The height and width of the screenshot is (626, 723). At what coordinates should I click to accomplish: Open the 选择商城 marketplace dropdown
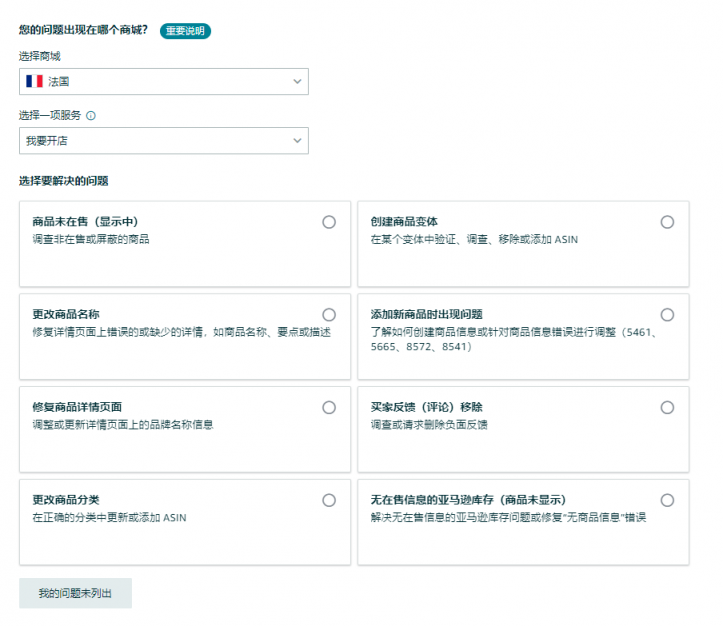point(164,82)
